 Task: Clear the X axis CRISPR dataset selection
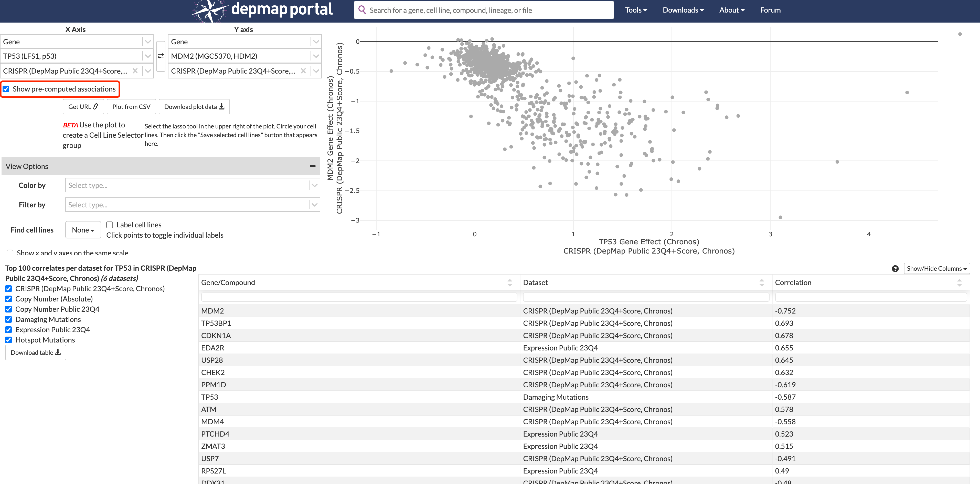(x=135, y=71)
